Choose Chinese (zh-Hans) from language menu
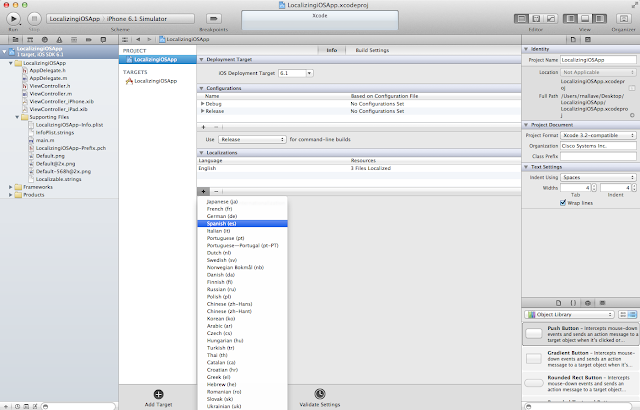Image resolution: width=640 pixels, height=410 pixels. coord(242,304)
